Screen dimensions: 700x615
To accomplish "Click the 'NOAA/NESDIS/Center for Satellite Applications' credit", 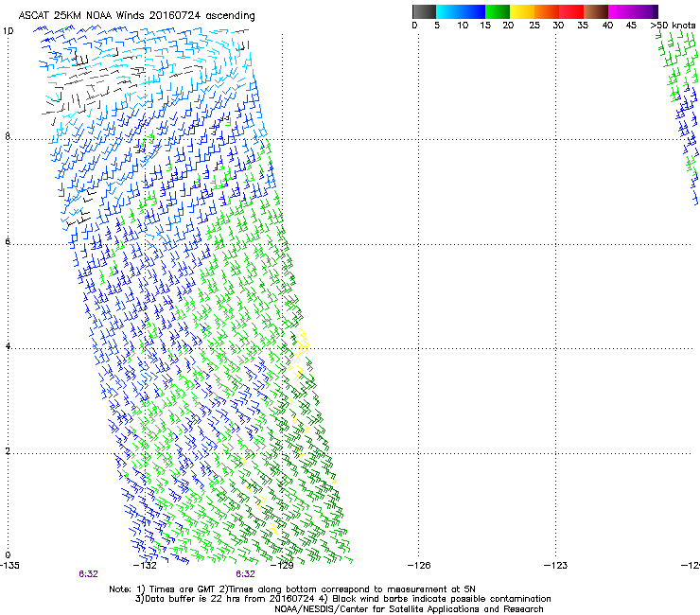I will pyautogui.click(x=409, y=609).
